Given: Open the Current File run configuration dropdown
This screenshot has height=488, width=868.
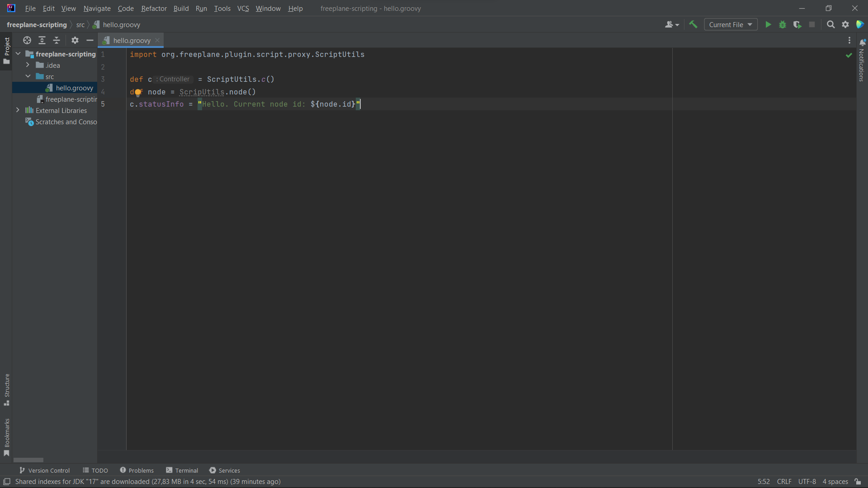Looking at the screenshot, I should click(x=731, y=25).
